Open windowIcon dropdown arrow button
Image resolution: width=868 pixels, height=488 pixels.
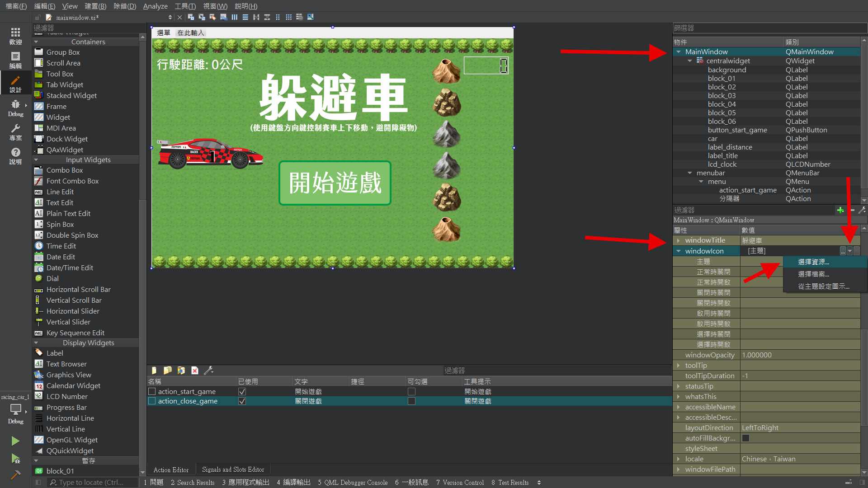click(x=850, y=251)
